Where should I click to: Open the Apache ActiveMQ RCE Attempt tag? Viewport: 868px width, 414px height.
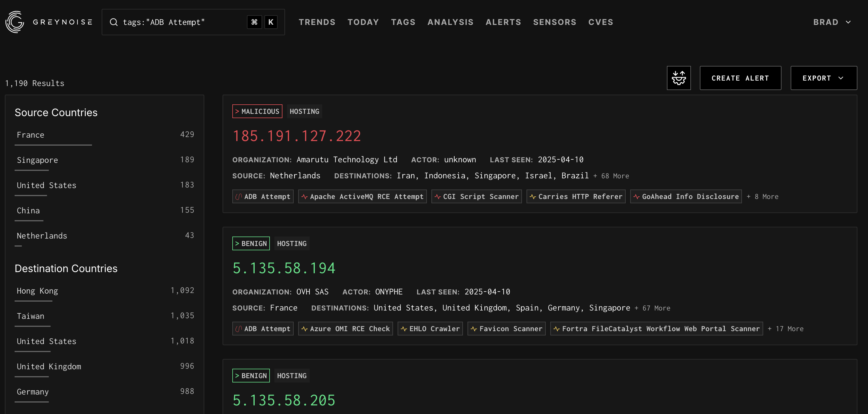(x=362, y=197)
